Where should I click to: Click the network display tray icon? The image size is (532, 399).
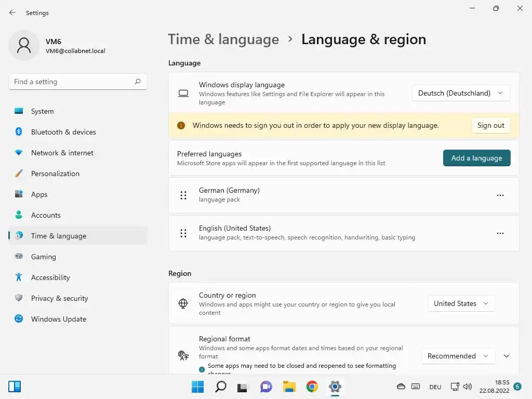[455, 387]
